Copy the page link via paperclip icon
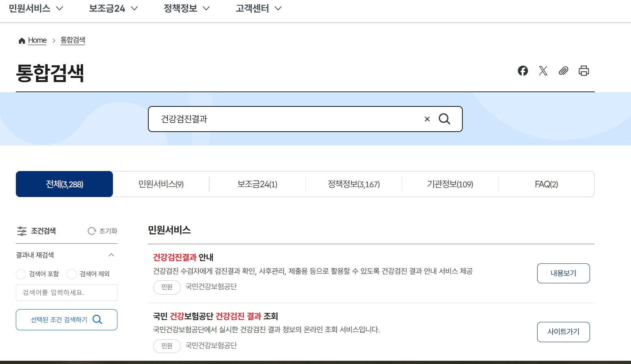The width and height of the screenshot is (631, 364). 564,71
